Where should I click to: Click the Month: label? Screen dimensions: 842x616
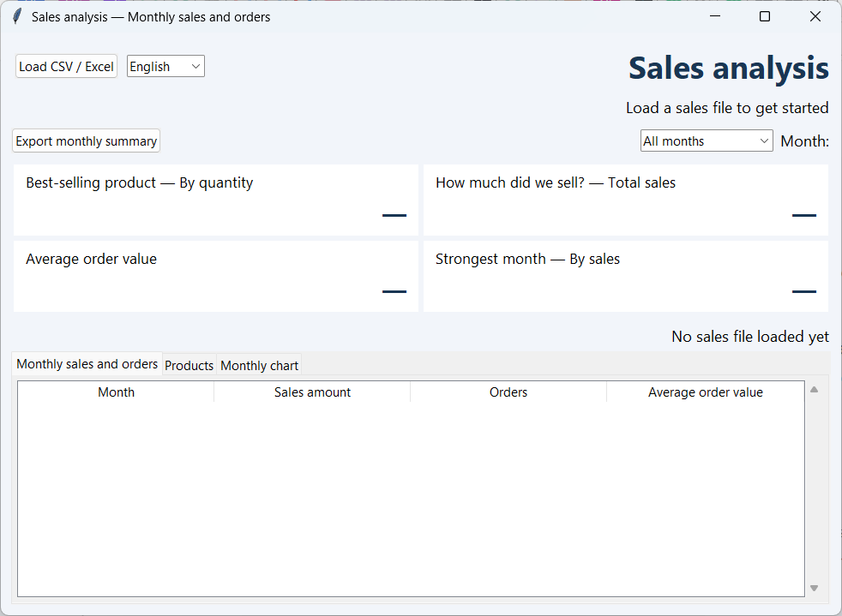(x=804, y=141)
